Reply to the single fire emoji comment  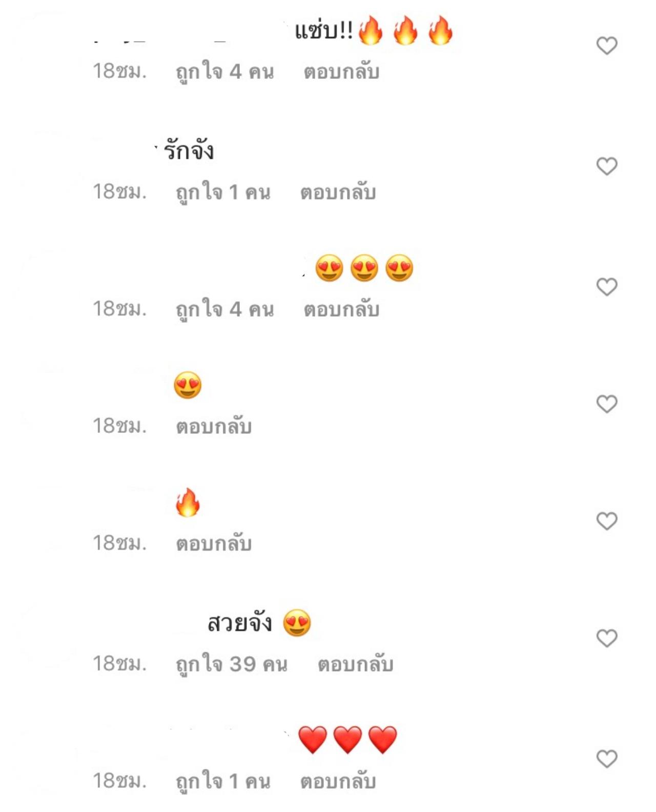pos(214,544)
